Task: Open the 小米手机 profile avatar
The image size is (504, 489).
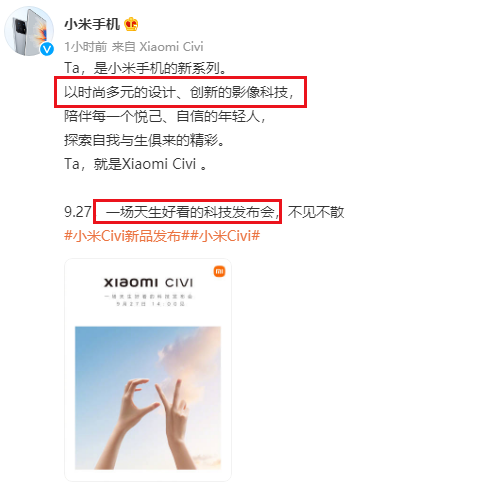Action: click(29, 31)
